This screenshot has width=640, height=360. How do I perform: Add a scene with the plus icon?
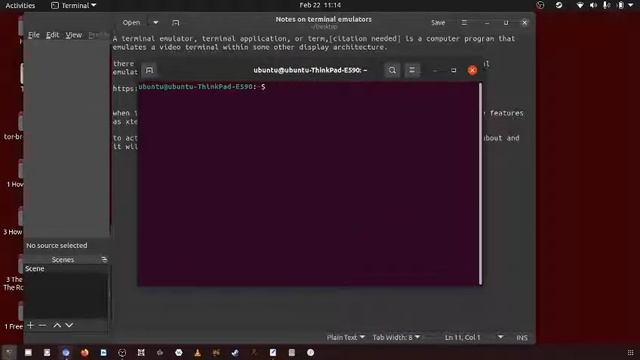coord(30,325)
